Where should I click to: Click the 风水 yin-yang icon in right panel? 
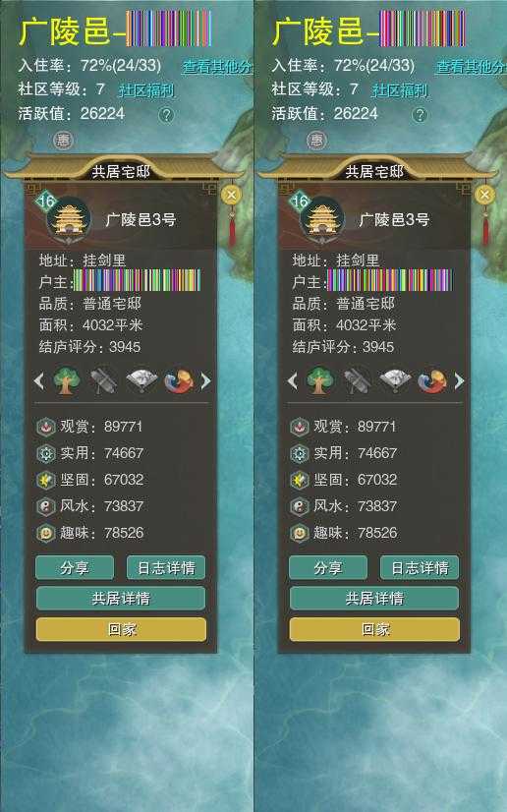pos(299,506)
